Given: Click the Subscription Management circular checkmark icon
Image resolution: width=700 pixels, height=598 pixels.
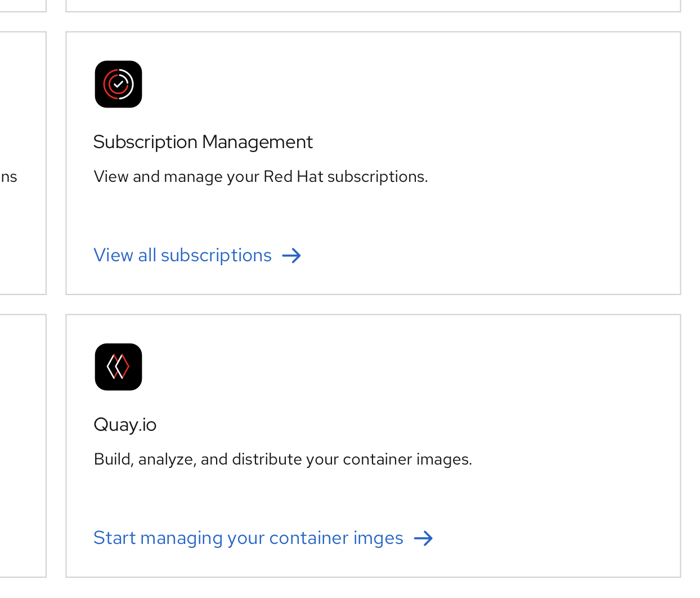Looking at the screenshot, I should 118,84.
